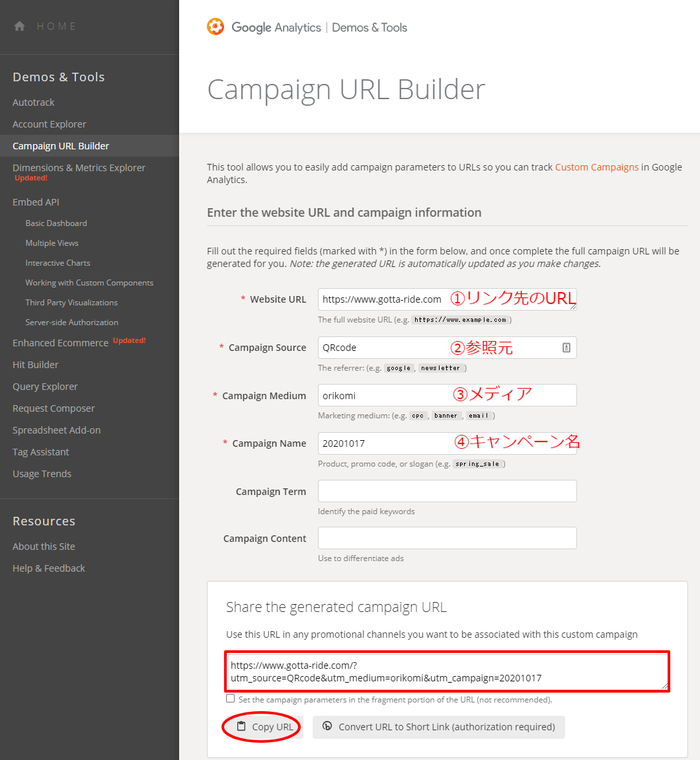
Task: Click the Campaign Medium input field
Action: point(447,395)
